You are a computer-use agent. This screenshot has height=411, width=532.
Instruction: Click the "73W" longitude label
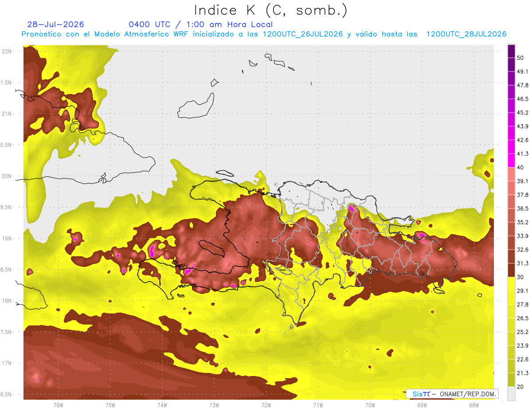tap(214, 405)
